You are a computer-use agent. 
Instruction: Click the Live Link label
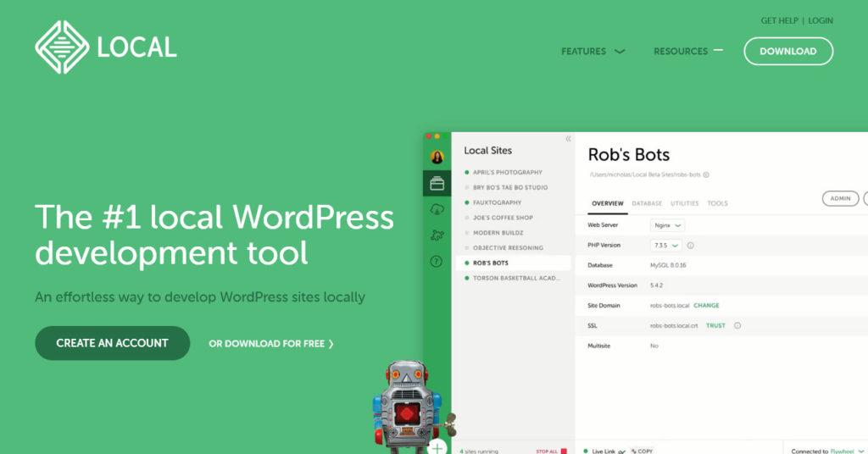[x=604, y=451]
